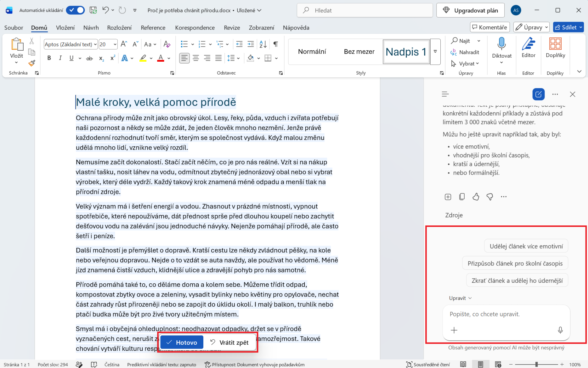Switch to Soustředěné čtení focus mode
This screenshot has width=588, height=368.
pyautogui.click(x=428, y=364)
